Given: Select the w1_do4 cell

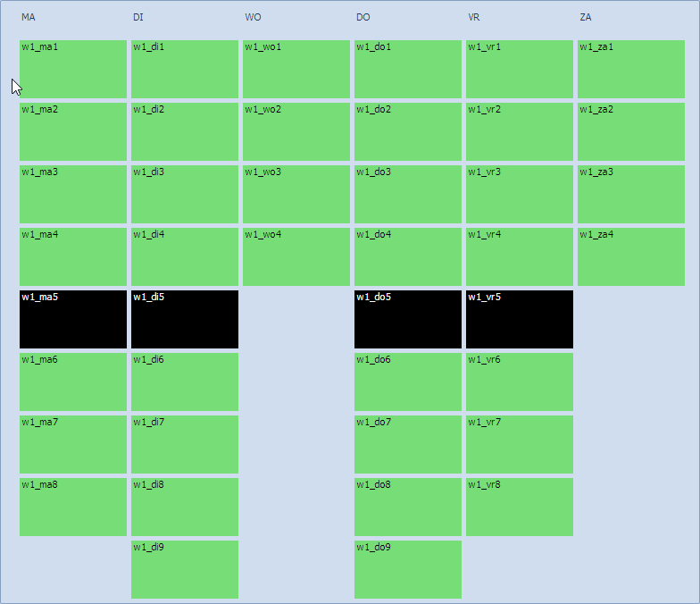Looking at the screenshot, I should pyautogui.click(x=408, y=257).
